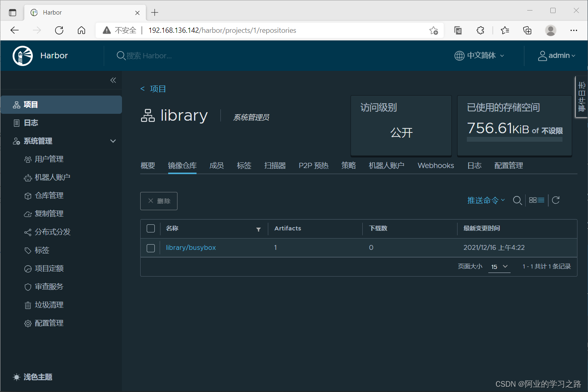
Task: Go back in browser history
Action: pyautogui.click(x=15, y=30)
